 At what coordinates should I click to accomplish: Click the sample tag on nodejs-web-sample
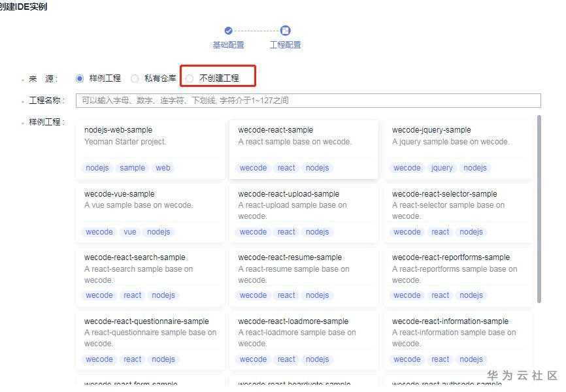click(132, 168)
